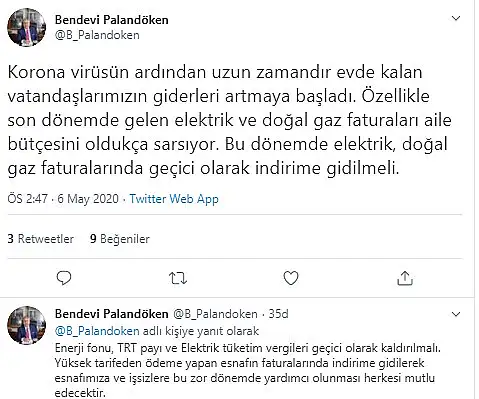Open Bendevi Palandöken's avatar on main tweet
The image size is (479, 399).
27,27
